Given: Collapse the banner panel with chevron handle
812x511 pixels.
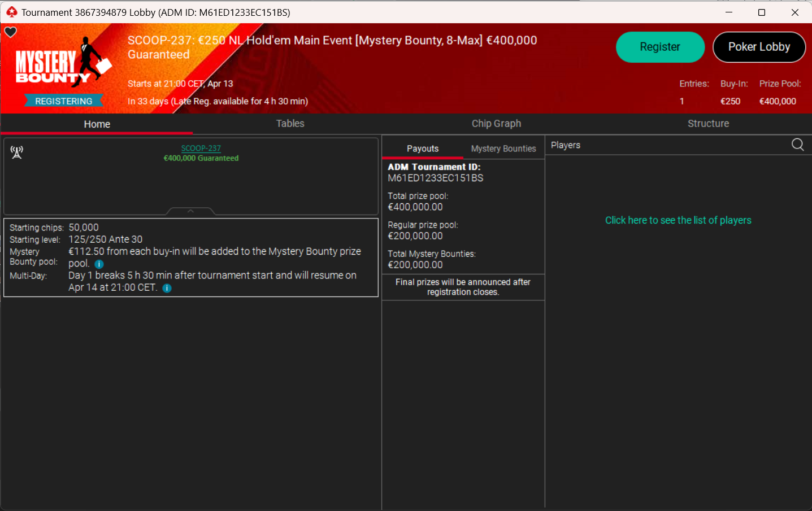Looking at the screenshot, I should 190,211.
